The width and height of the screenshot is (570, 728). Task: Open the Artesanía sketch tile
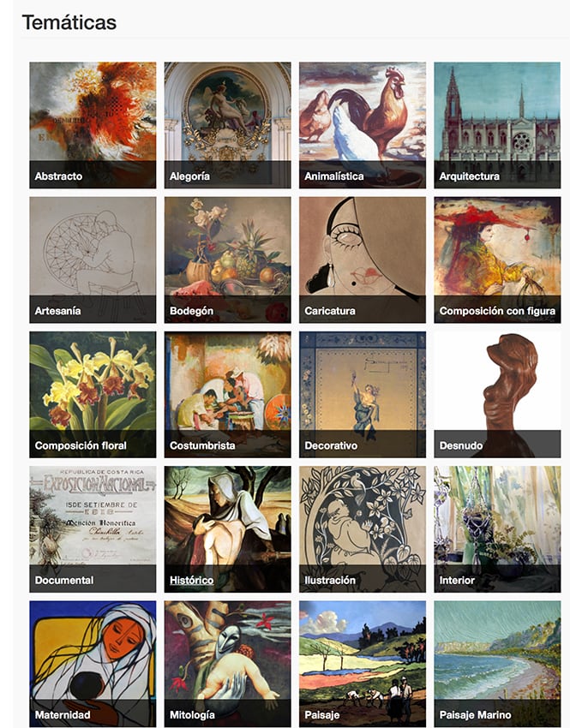coord(93,260)
